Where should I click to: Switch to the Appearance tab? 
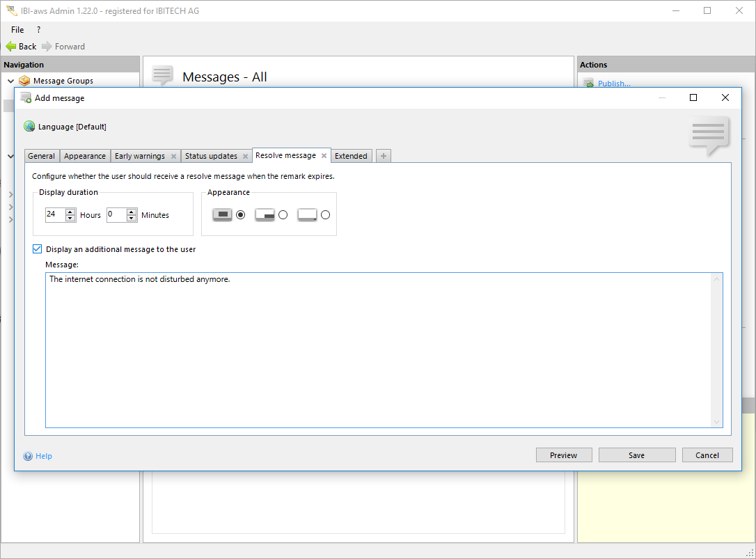85,156
